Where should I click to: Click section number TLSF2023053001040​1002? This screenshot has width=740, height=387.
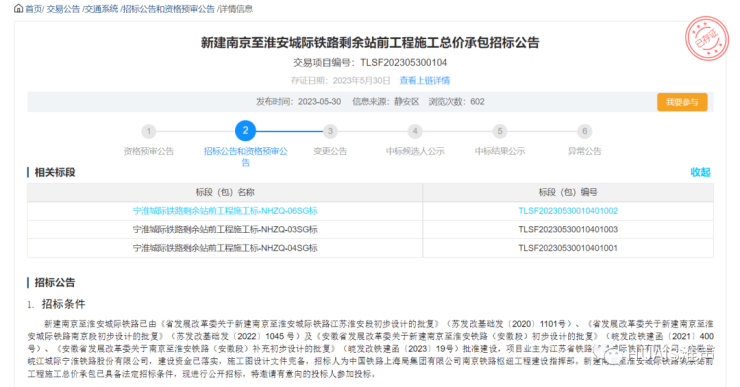point(568,211)
